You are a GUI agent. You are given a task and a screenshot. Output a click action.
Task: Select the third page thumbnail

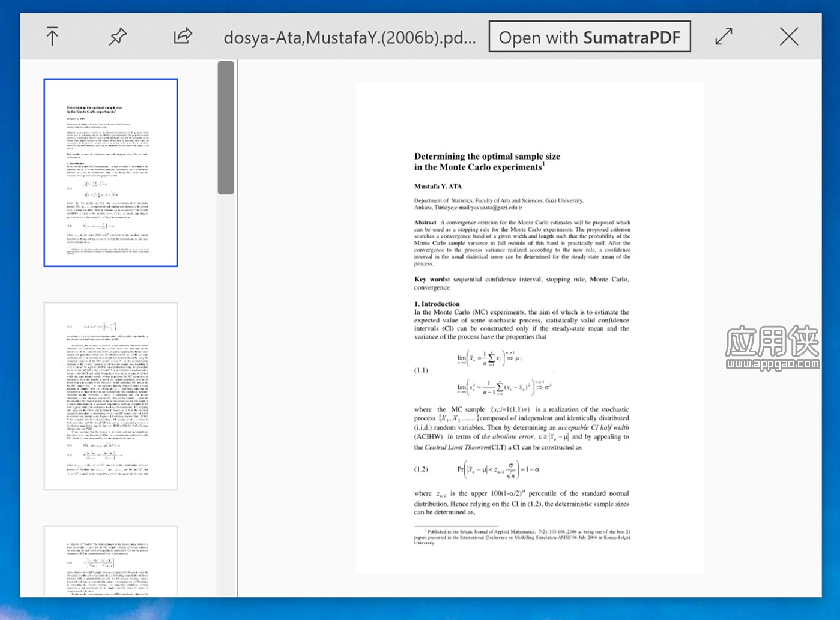pos(110,561)
